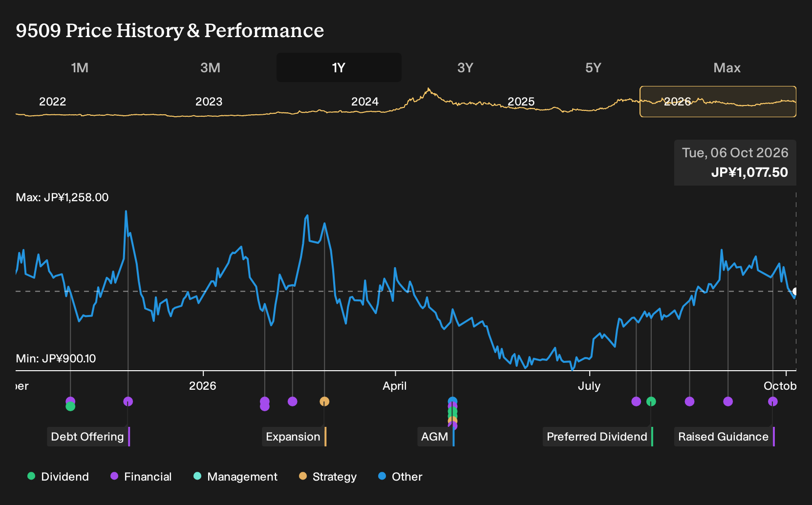Screen dimensions: 812x505
Task: Click the JP¥1,077.50 price tooltip value
Action: click(749, 172)
